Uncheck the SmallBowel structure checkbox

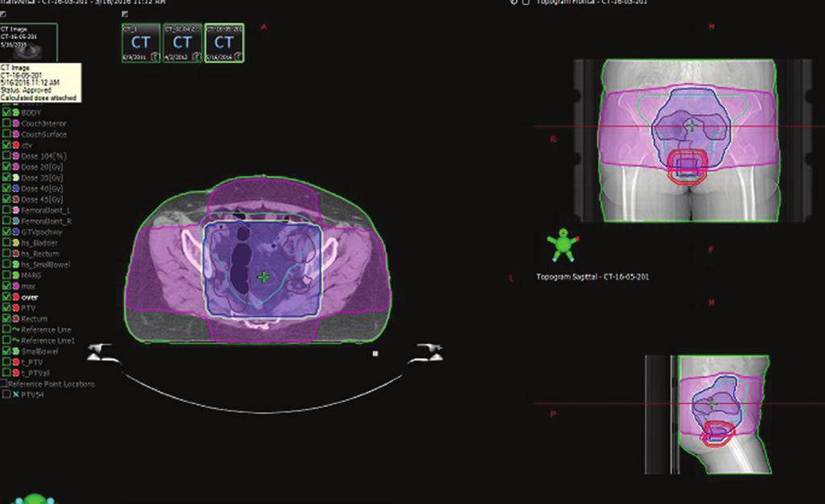coord(6,351)
